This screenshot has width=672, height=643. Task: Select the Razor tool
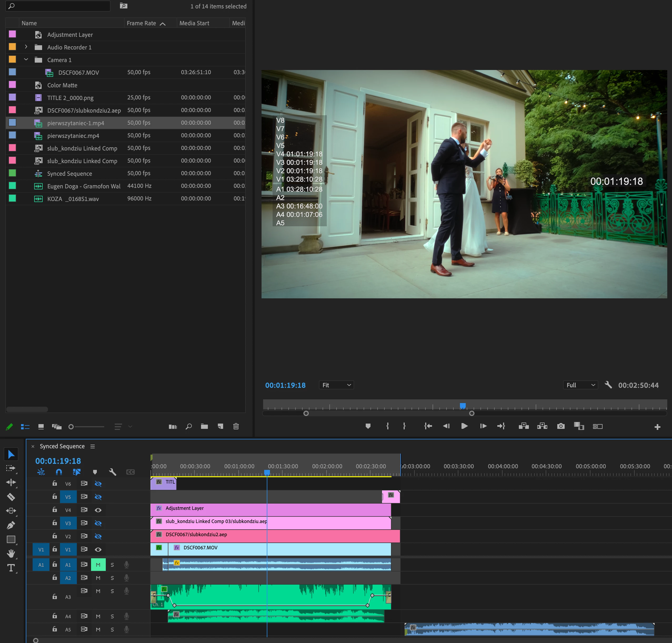click(11, 497)
